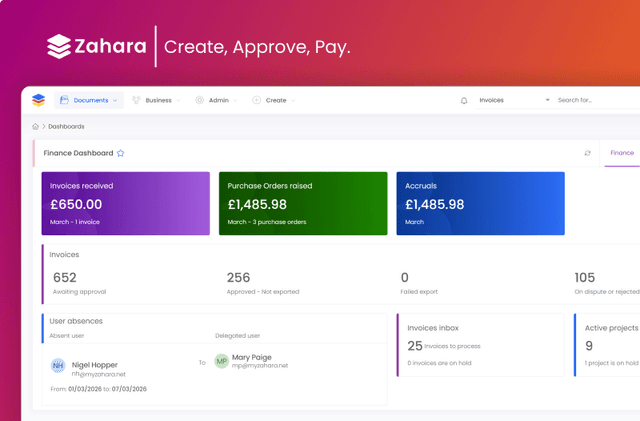Expand the Business menu chevron
640x421 pixels.
(x=178, y=100)
